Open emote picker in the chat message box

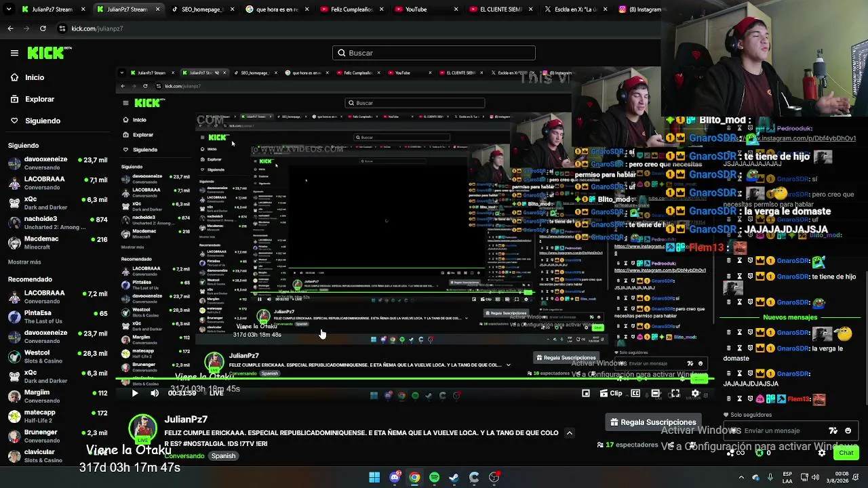point(848,430)
